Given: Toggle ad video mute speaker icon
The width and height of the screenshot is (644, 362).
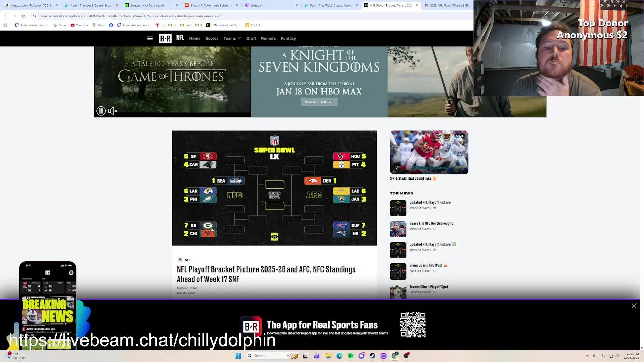Looking at the screenshot, I should point(113,111).
